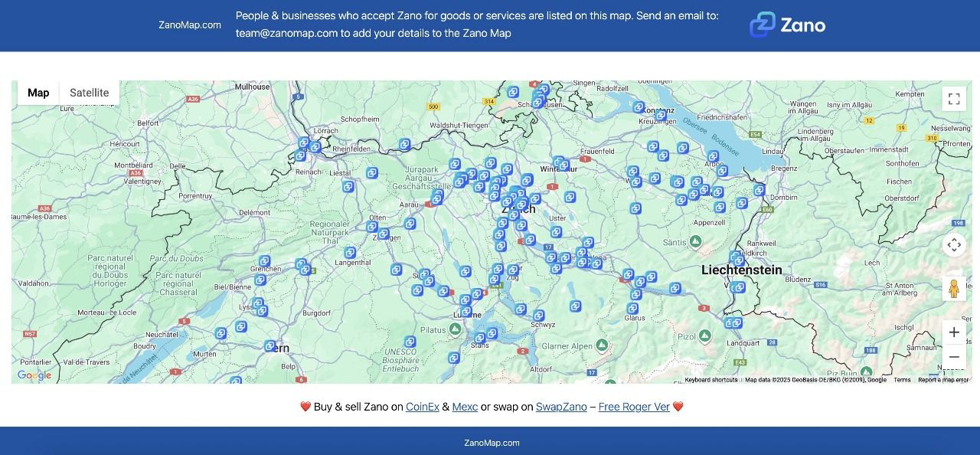Zoom out using the minus button
This screenshot has height=455, width=980.
tap(954, 357)
